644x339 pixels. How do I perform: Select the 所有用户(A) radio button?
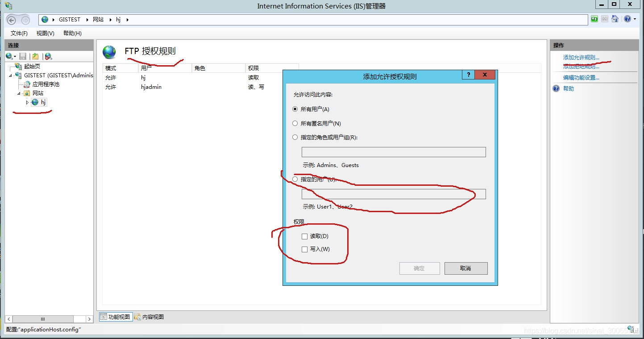pos(295,109)
